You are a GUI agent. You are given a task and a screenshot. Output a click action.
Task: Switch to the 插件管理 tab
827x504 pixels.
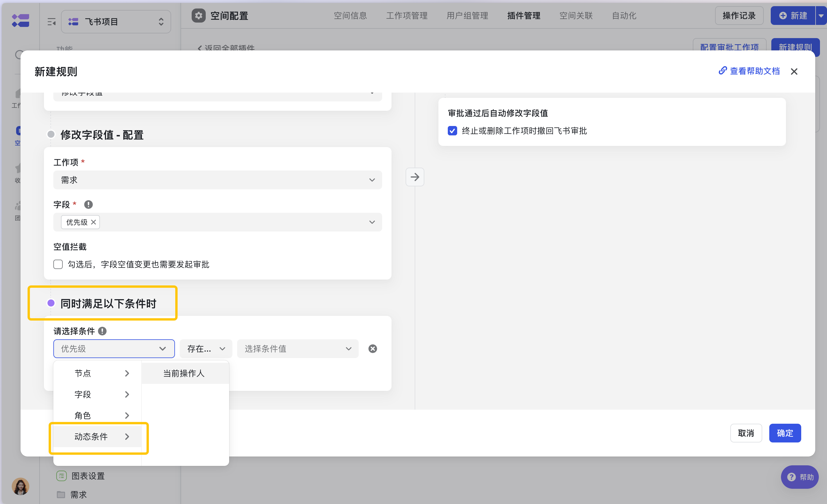click(524, 16)
